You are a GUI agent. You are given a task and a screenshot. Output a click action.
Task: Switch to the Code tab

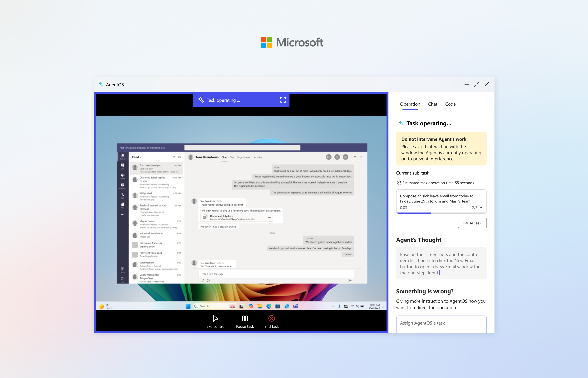(x=450, y=104)
